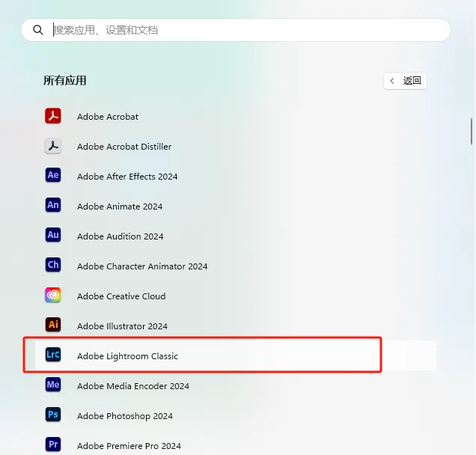Click the 返回 back button
The height and width of the screenshot is (455, 476).
[x=405, y=81]
